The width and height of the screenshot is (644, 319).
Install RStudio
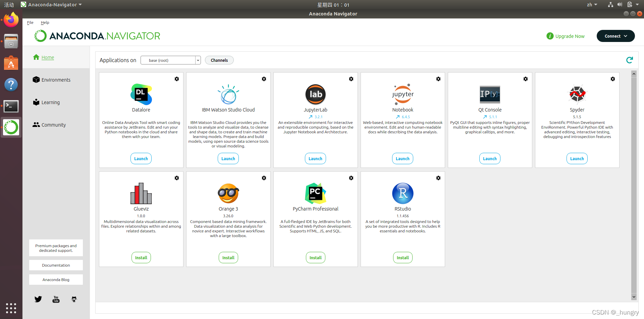point(403,258)
